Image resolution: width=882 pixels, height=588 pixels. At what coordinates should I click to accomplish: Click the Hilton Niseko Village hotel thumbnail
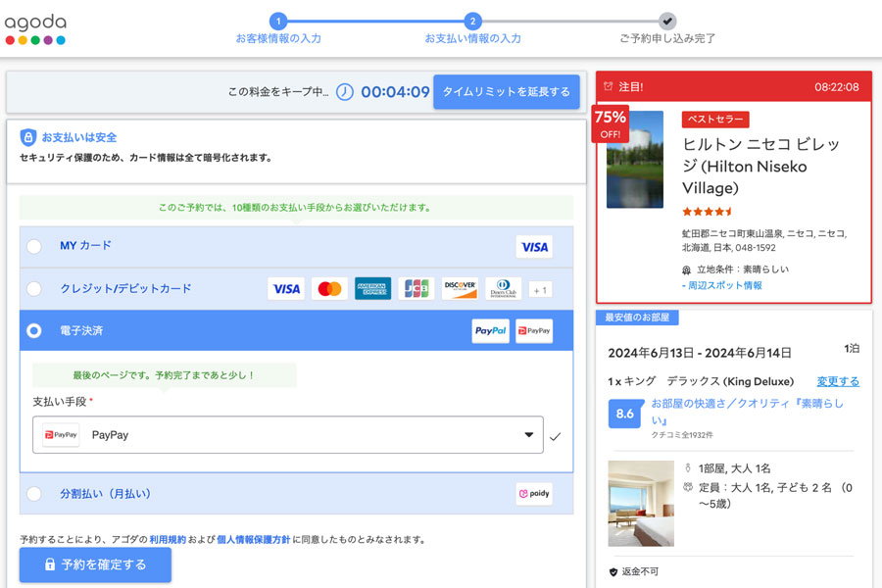[634, 159]
